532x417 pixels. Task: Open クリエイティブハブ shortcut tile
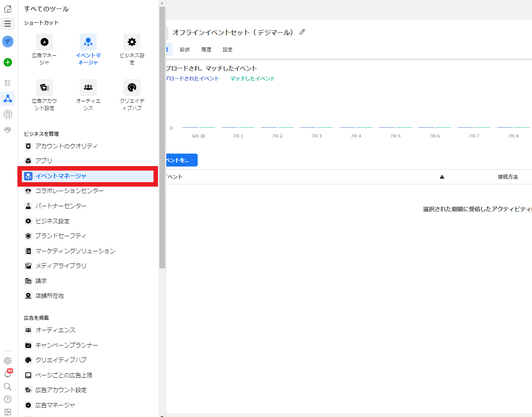(x=132, y=95)
